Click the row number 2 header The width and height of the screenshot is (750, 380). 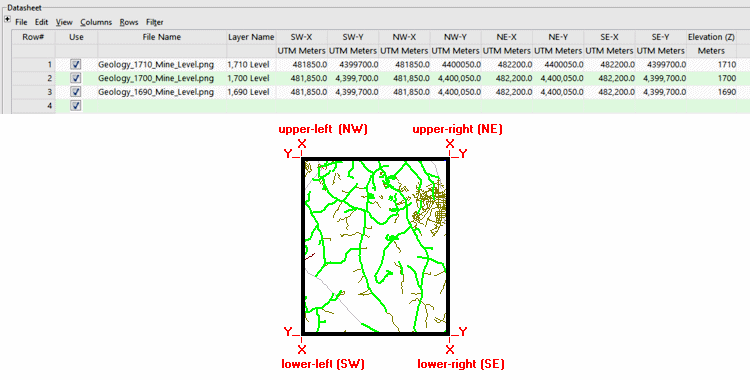pyautogui.click(x=33, y=78)
